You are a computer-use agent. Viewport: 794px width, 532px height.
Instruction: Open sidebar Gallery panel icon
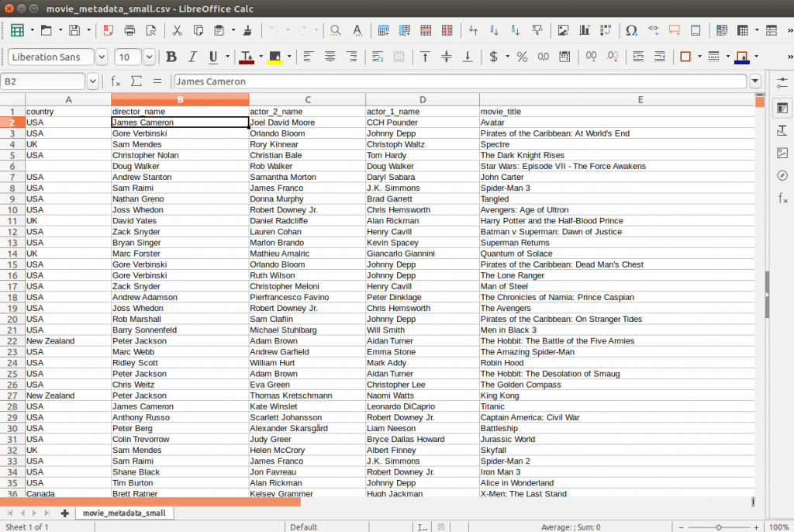(782, 153)
